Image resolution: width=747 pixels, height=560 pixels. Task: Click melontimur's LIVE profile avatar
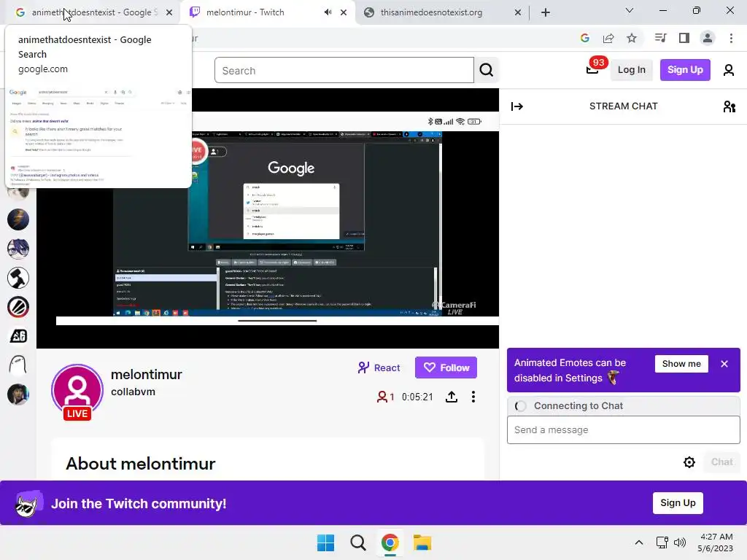pyautogui.click(x=77, y=392)
